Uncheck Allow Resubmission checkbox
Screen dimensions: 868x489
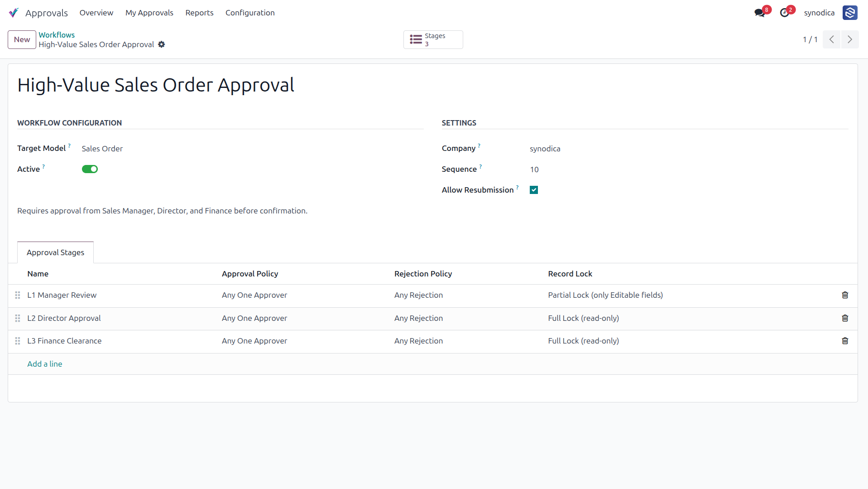[x=534, y=190]
